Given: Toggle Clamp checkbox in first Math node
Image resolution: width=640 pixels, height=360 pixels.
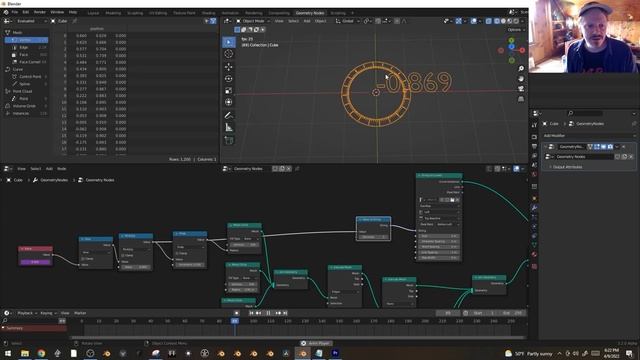Looking at the screenshot, I should point(83,259).
